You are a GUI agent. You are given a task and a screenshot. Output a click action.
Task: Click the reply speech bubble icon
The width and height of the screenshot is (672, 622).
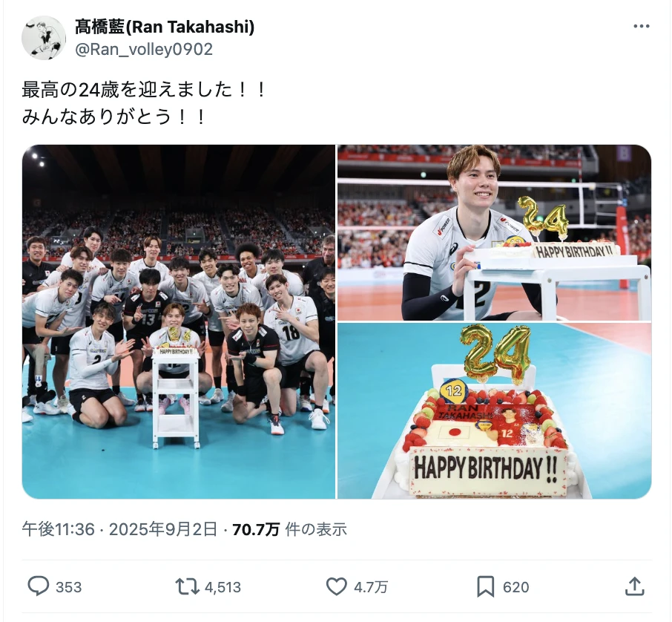[x=38, y=586]
